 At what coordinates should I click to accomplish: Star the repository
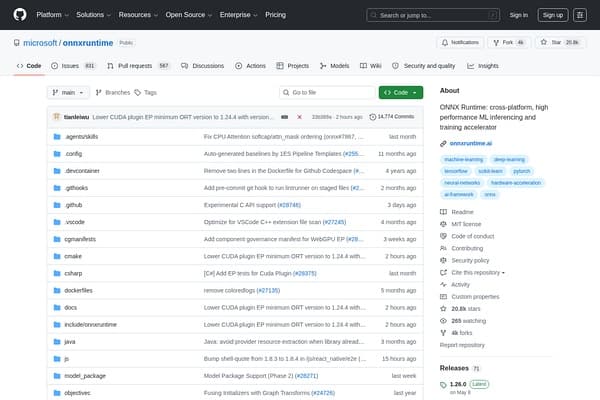[560, 42]
